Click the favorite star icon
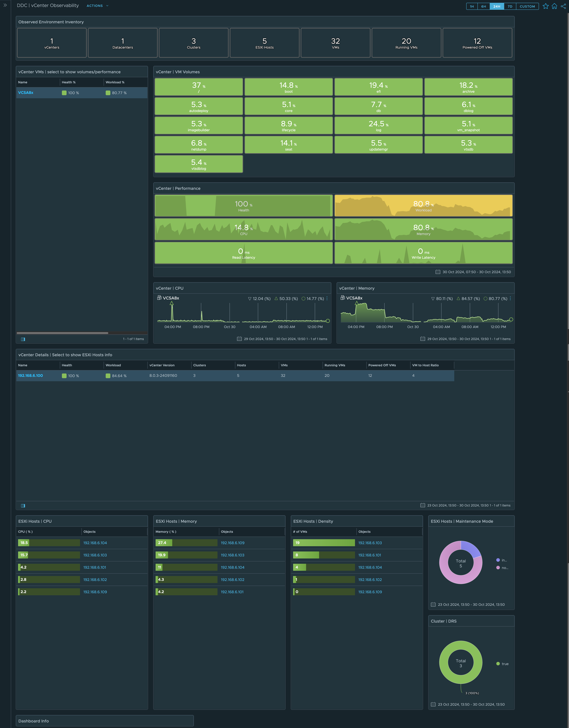 [x=545, y=6]
